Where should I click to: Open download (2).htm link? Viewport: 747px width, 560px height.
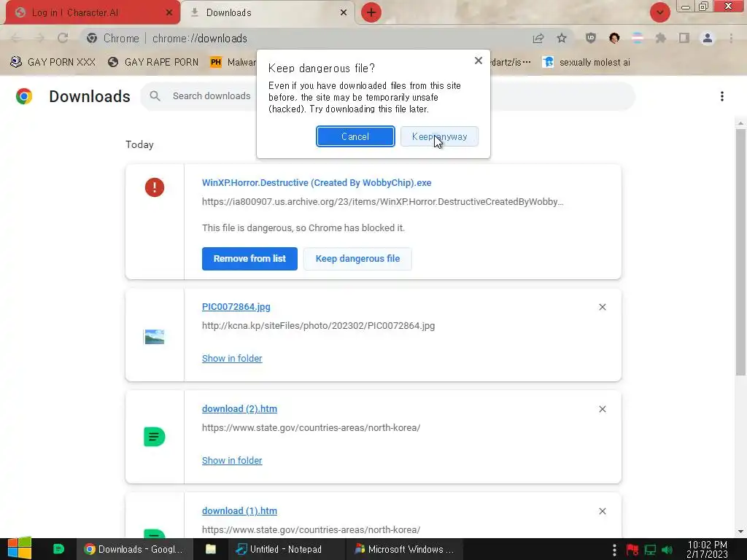239,409
